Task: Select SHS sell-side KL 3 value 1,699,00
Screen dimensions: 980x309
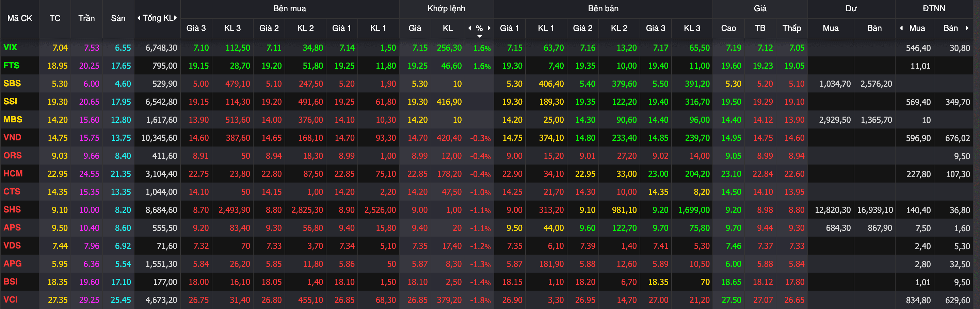Action: coord(694,210)
